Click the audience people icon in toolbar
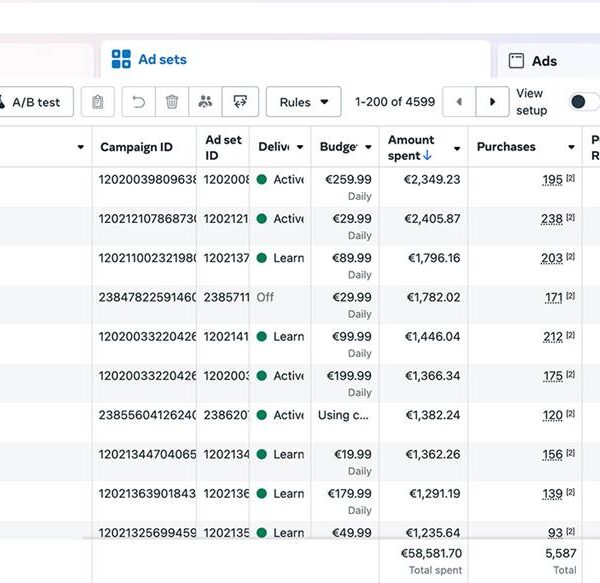Image resolution: width=600 pixels, height=583 pixels. coord(205,102)
